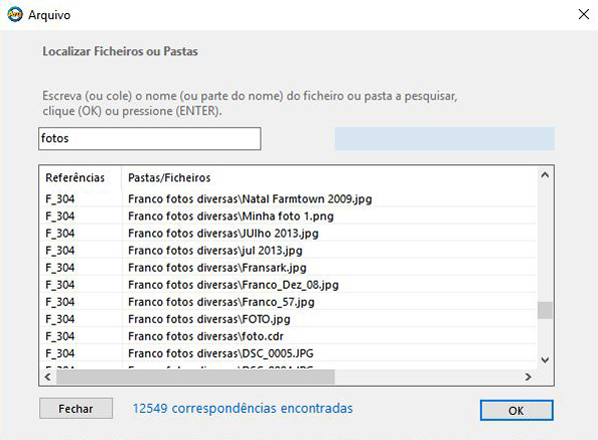598x440 pixels.
Task: Click the up arrow of vertical scrollbar
Action: [x=545, y=175]
